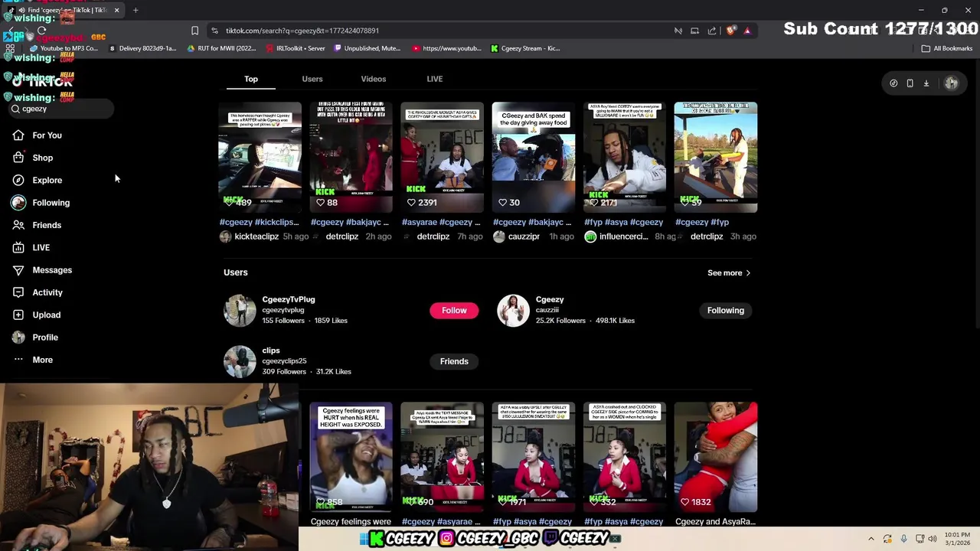The width and height of the screenshot is (980, 551).
Task: Click the '#cgeezy #fyp' caption
Action: coord(702,222)
